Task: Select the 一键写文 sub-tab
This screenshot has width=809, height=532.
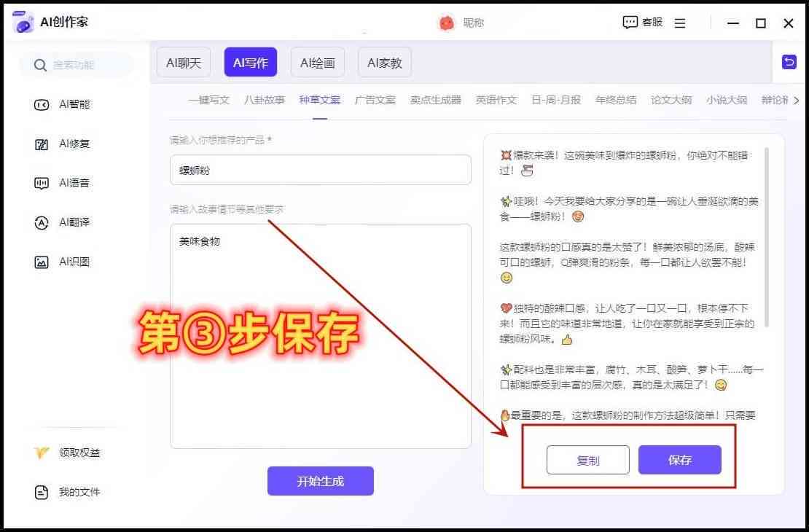Action: pos(209,100)
